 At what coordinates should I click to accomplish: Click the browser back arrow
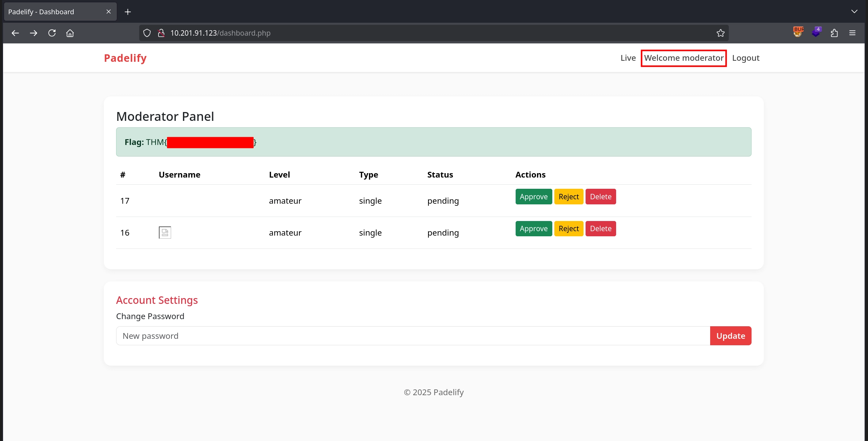tap(15, 33)
